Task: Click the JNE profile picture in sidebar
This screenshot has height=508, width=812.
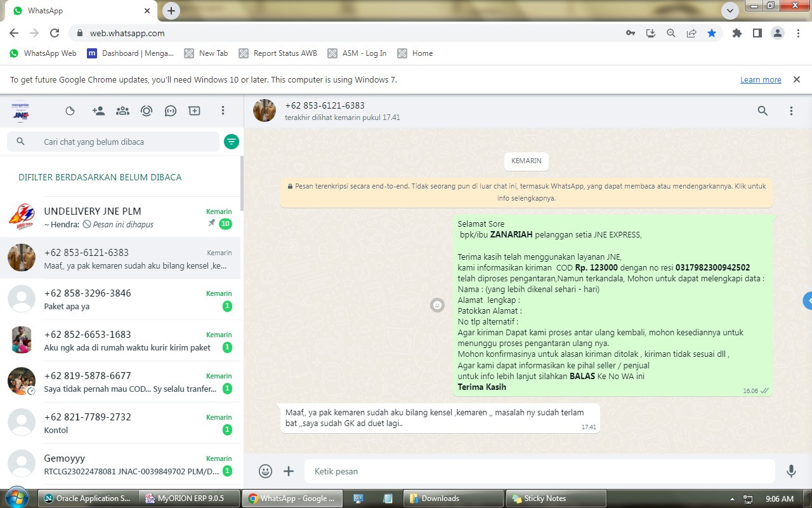Action: pos(21,111)
